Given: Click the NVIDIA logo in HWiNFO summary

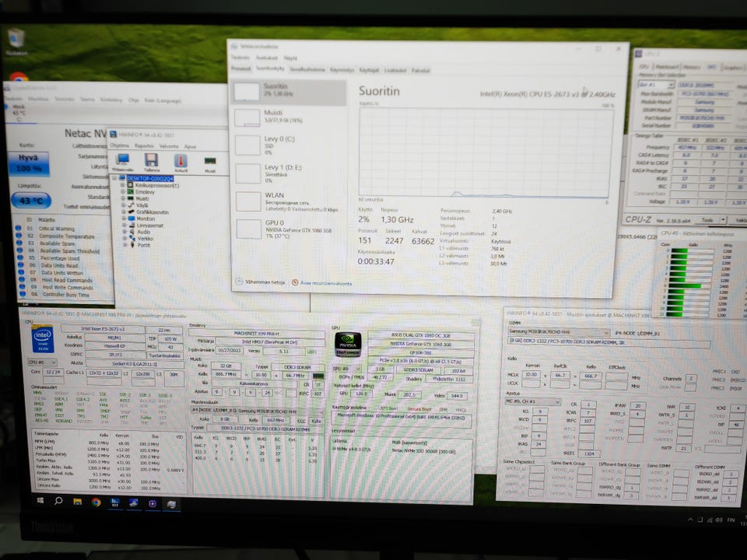Looking at the screenshot, I should point(349,344).
